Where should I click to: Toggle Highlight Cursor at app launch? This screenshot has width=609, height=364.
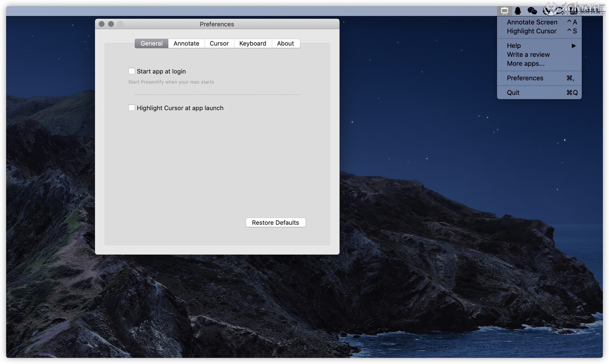tap(132, 108)
